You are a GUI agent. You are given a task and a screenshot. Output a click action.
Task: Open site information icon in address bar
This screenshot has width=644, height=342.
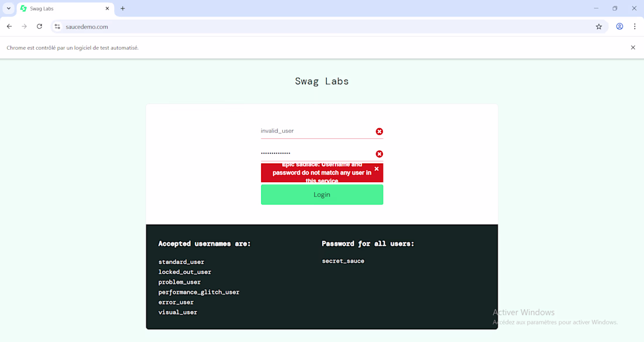pos(57,27)
